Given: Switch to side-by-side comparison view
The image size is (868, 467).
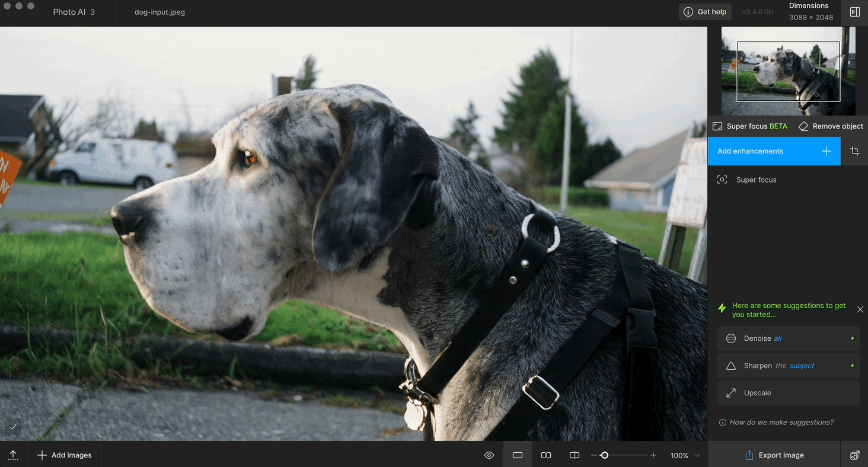Looking at the screenshot, I should tap(546, 455).
